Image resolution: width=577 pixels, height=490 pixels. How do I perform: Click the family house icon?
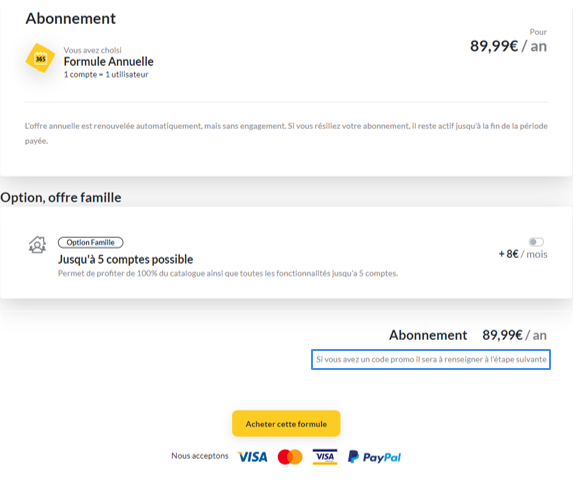click(x=38, y=245)
